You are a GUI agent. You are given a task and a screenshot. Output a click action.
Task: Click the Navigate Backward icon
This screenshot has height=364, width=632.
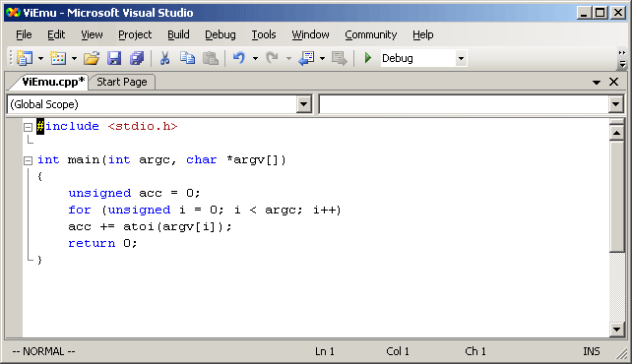[x=306, y=58]
